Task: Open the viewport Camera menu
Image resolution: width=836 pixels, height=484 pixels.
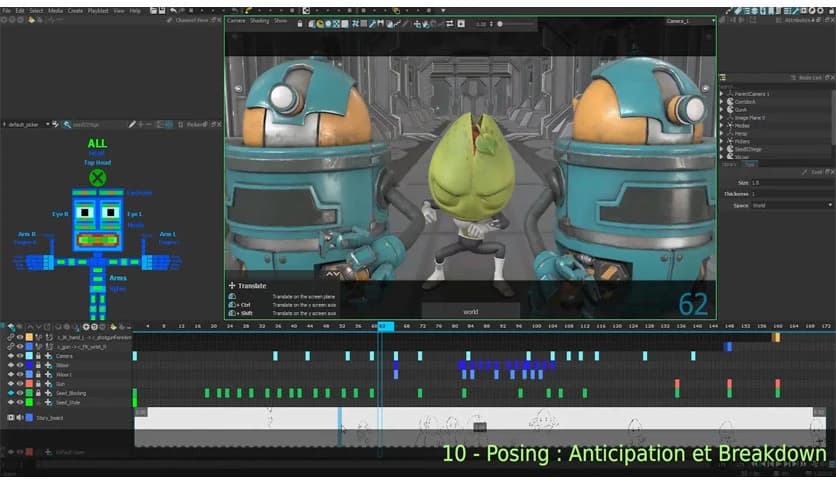Action: pyautogui.click(x=236, y=21)
